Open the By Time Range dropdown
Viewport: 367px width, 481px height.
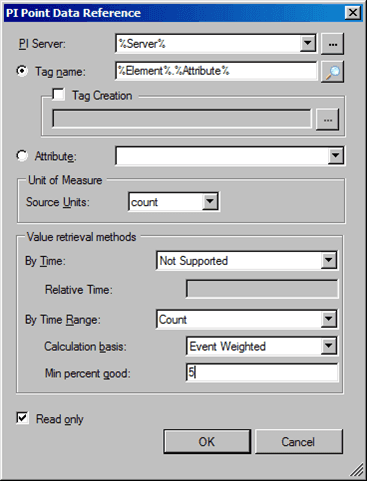(x=329, y=319)
